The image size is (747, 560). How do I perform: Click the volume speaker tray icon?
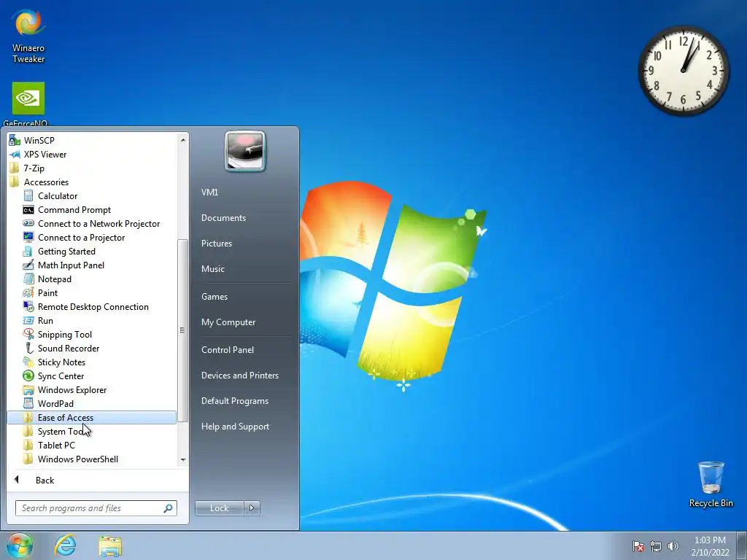673,546
